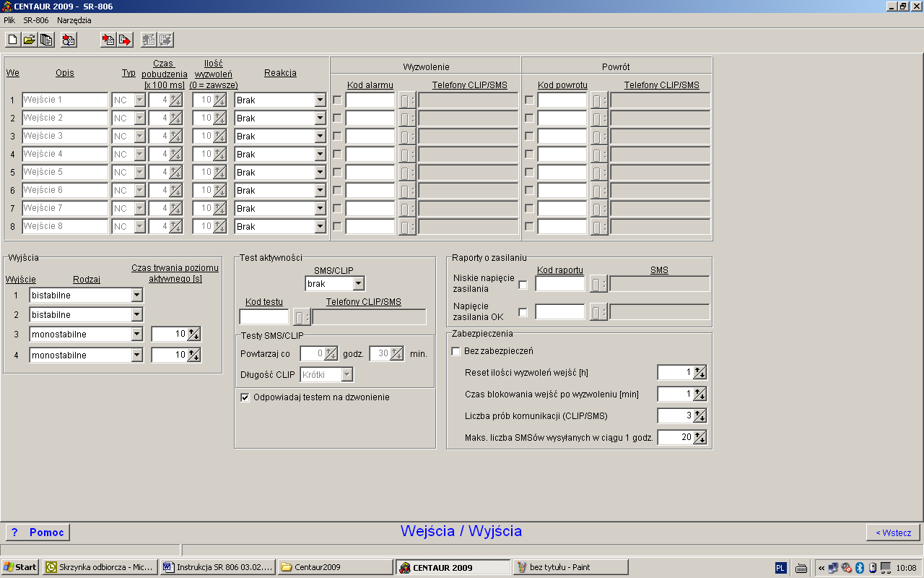Click the Wstecz back button
The height and width of the screenshot is (578, 924).
894,532
